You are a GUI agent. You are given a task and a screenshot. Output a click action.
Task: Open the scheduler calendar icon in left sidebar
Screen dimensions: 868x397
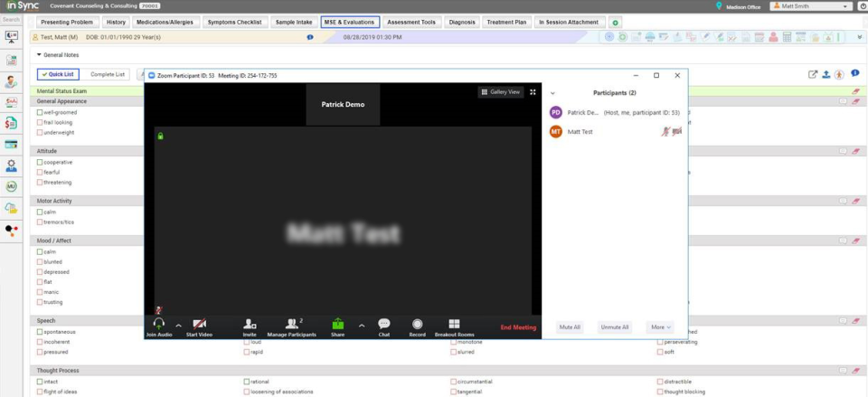pos(11,61)
